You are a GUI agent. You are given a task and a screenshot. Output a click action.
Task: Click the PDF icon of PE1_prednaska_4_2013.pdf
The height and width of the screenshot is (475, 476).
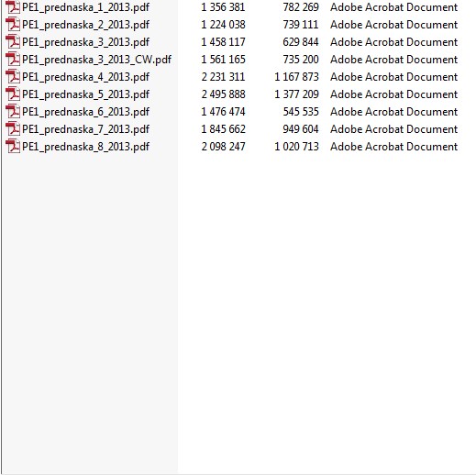click(13, 77)
